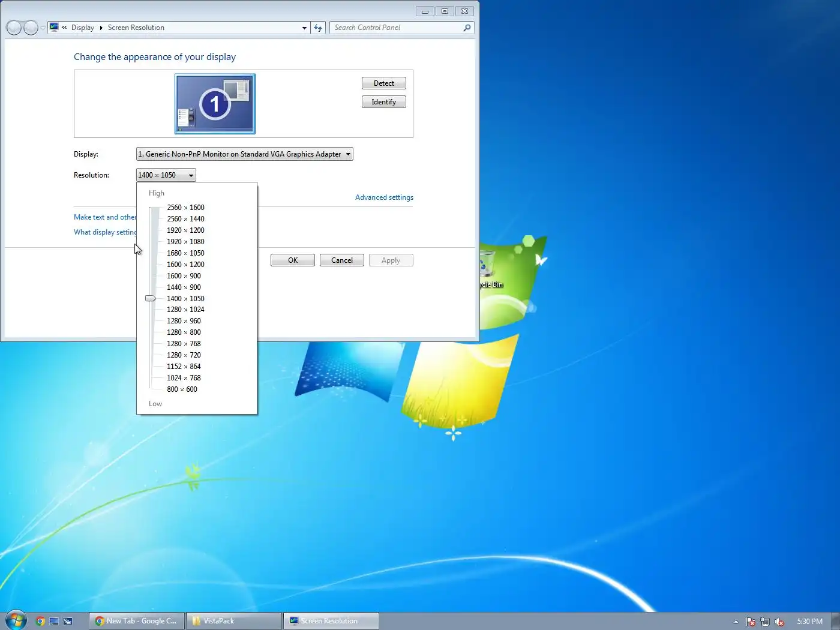Click the Back navigation arrow
The width and height of the screenshot is (840, 630).
pos(14,28)
